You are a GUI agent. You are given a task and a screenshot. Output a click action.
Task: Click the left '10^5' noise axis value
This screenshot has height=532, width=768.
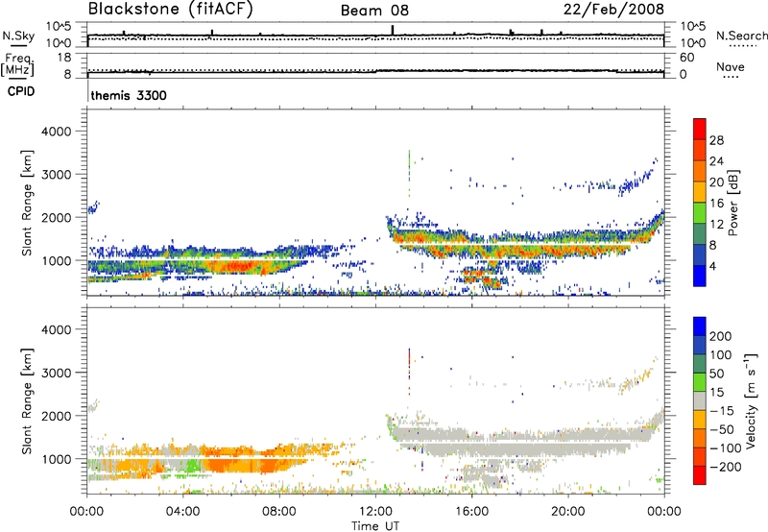point(59,27)
